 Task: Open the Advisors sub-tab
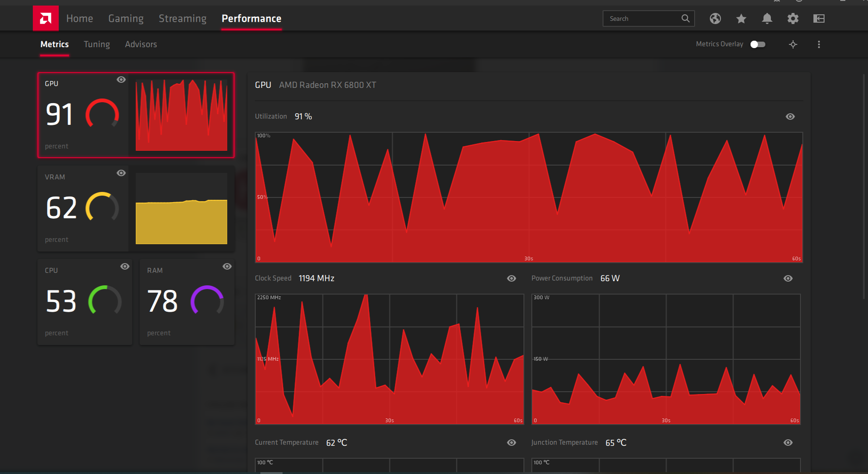tap(141, 44)
